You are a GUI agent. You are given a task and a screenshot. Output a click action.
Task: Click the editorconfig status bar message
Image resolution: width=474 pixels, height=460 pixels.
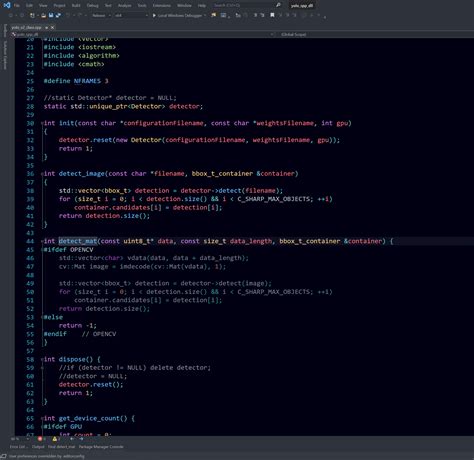pos(46,456)
